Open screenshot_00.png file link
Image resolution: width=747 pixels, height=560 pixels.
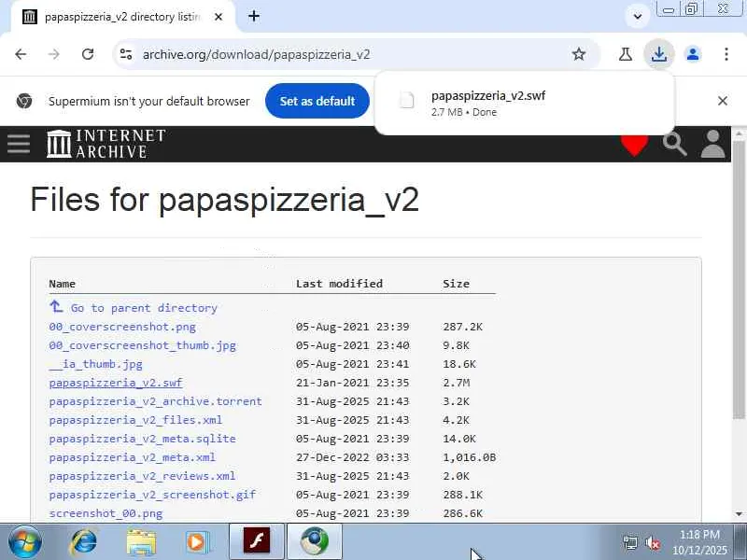pos(106,513)
